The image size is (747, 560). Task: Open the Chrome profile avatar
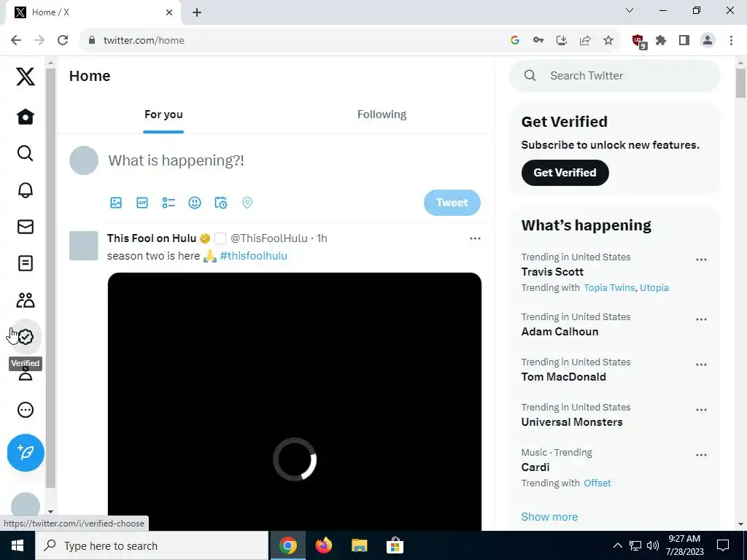coord(708,41)
